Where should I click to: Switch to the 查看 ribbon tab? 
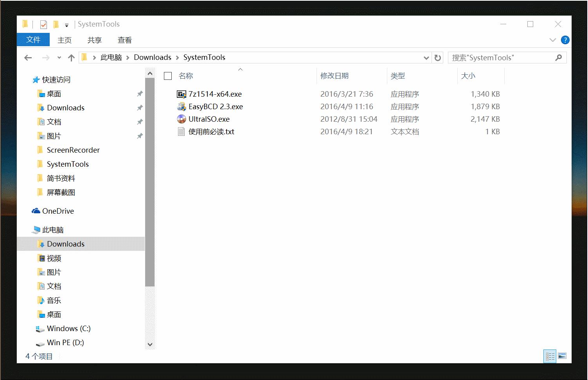click(124, 40)
